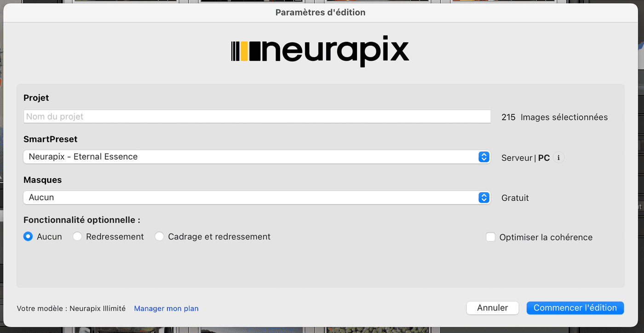Open the Manager mon plan link
644x333 pixels.
(167, 309)
